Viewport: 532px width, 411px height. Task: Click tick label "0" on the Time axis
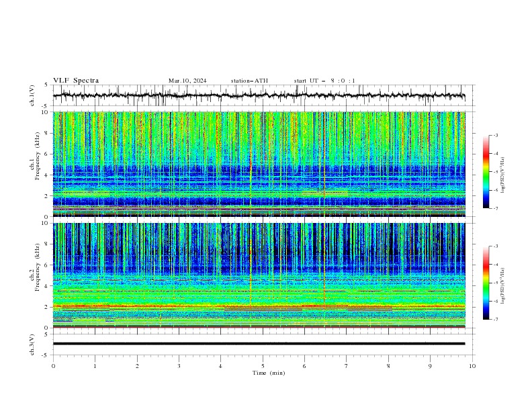(x=53, y=366)
